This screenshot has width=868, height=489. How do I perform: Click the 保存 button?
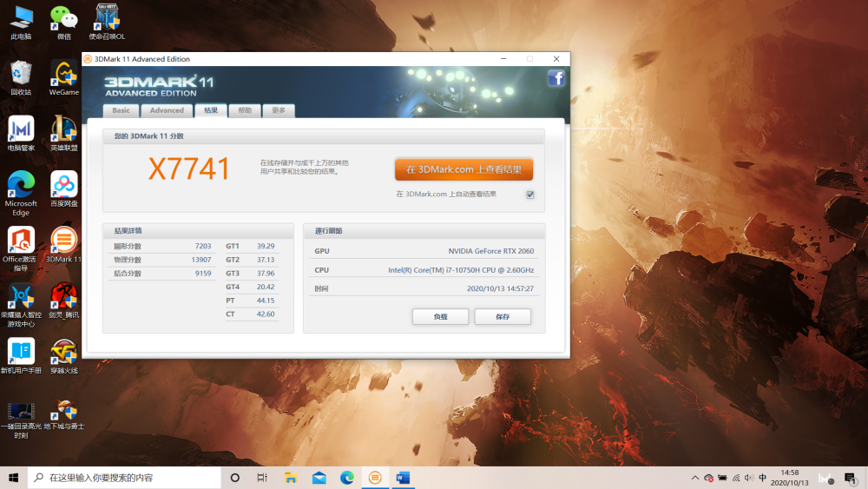click(503, 316)
